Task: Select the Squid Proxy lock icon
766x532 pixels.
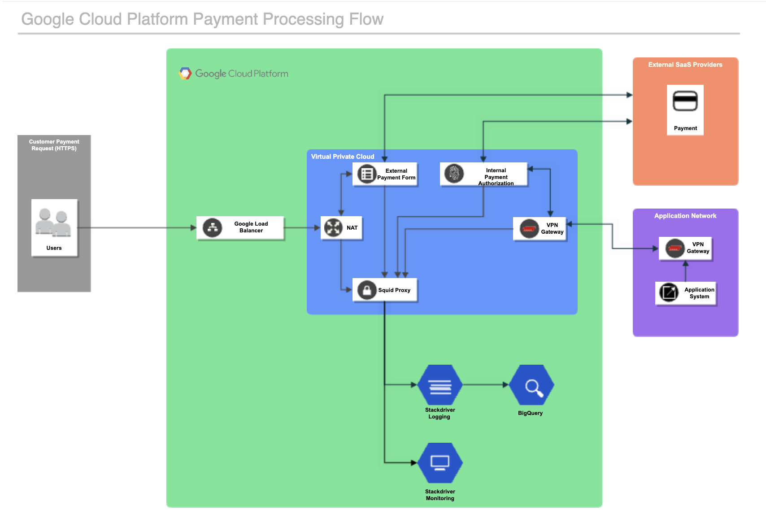Action: coord(367,290)
